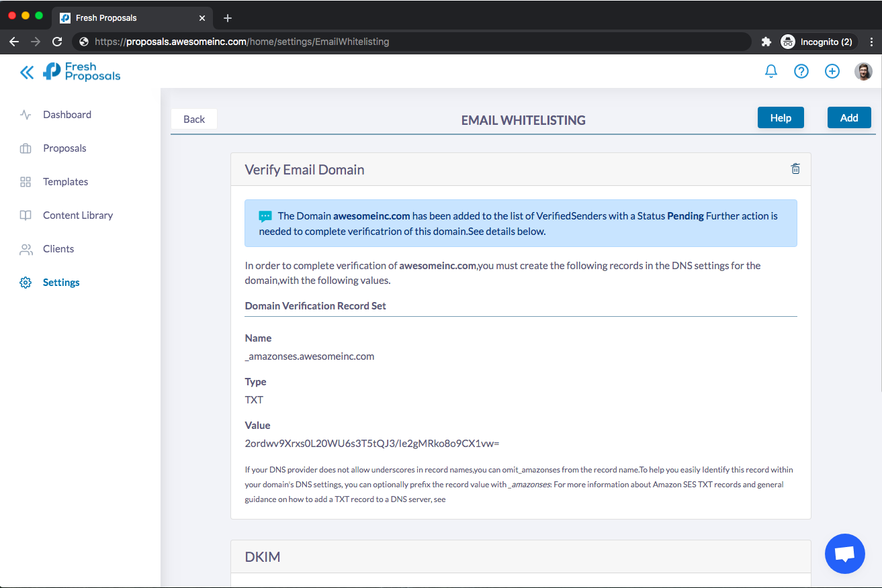The height and width of the screenshot is (588, 882).
Task: Open notifications bell icon
Action: pyautogui.click(x=771, y=71)
